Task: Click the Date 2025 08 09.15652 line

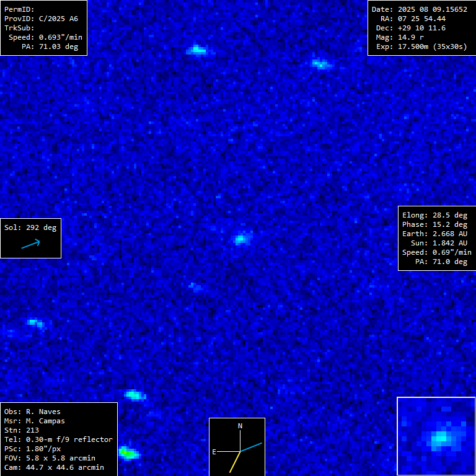Action: (x=419, y=9)
